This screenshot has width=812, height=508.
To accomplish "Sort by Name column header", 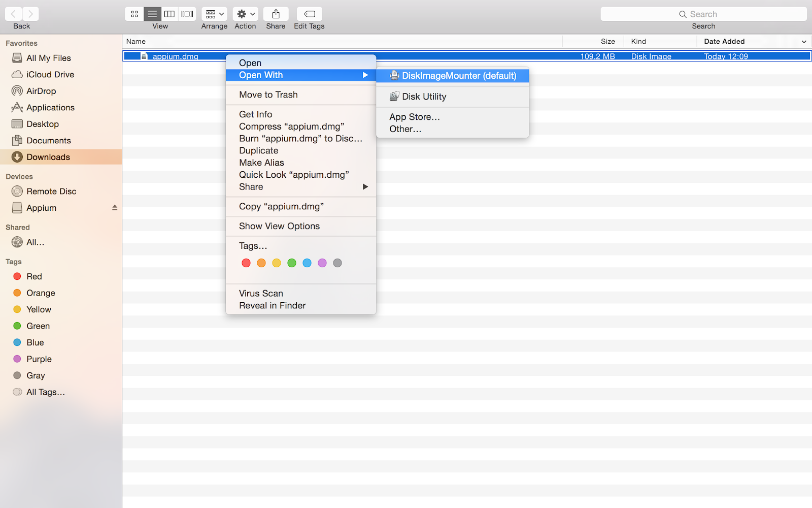I will [x=342, y=42].
